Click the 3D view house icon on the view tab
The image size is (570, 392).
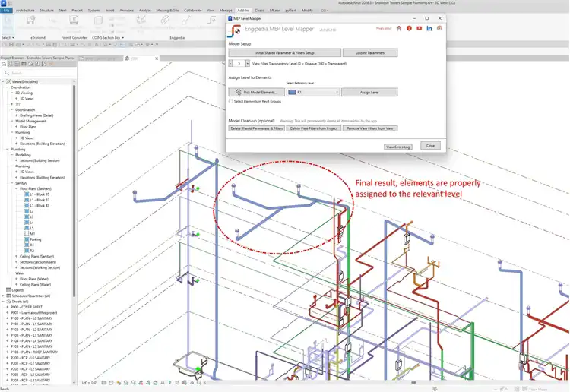point(127,58)
